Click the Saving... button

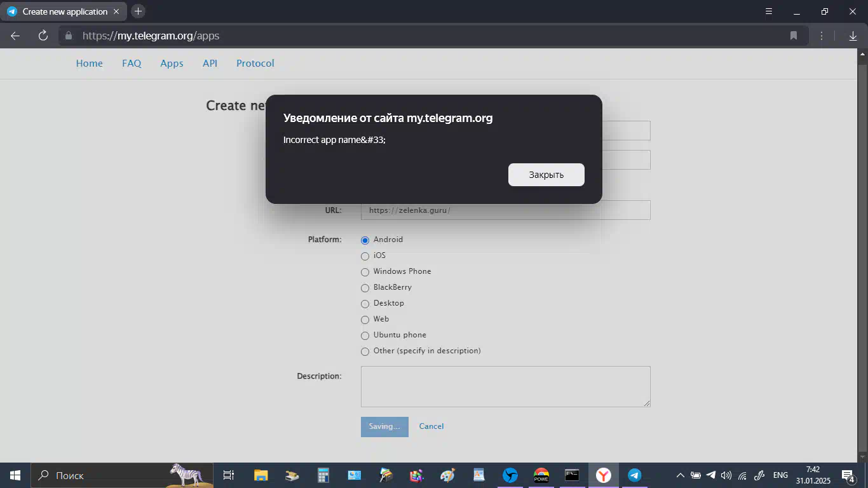click(384, 426)
